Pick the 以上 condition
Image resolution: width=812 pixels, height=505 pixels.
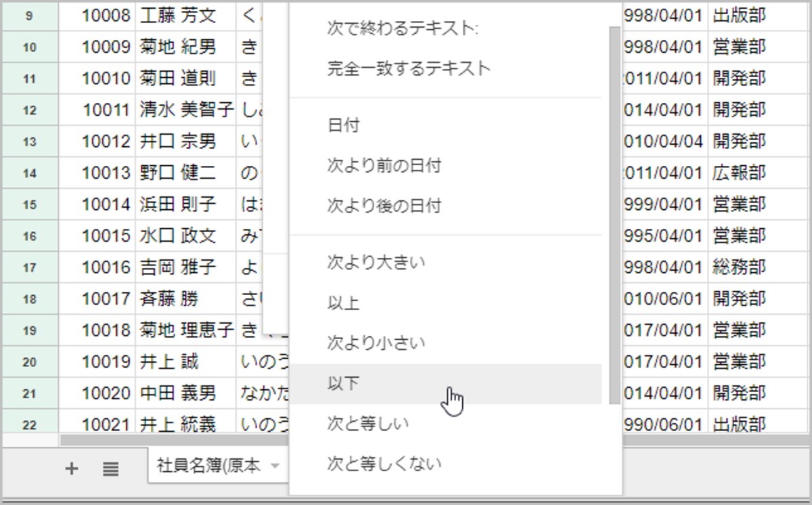click(445, 303)
